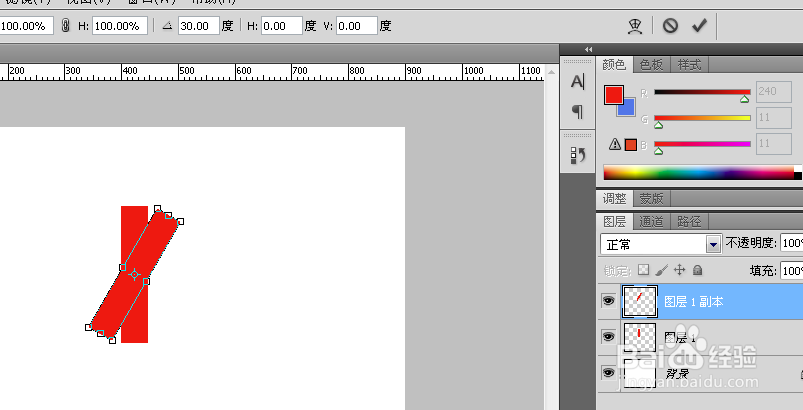Screen dimensions: 803x410
Task: Open the Character panel icon
Action: point(578,81)
